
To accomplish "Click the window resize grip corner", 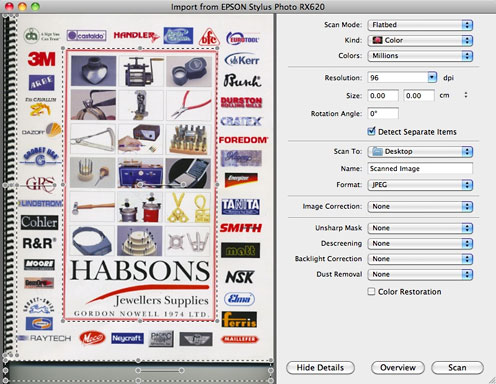I will [x=492, y=380].
